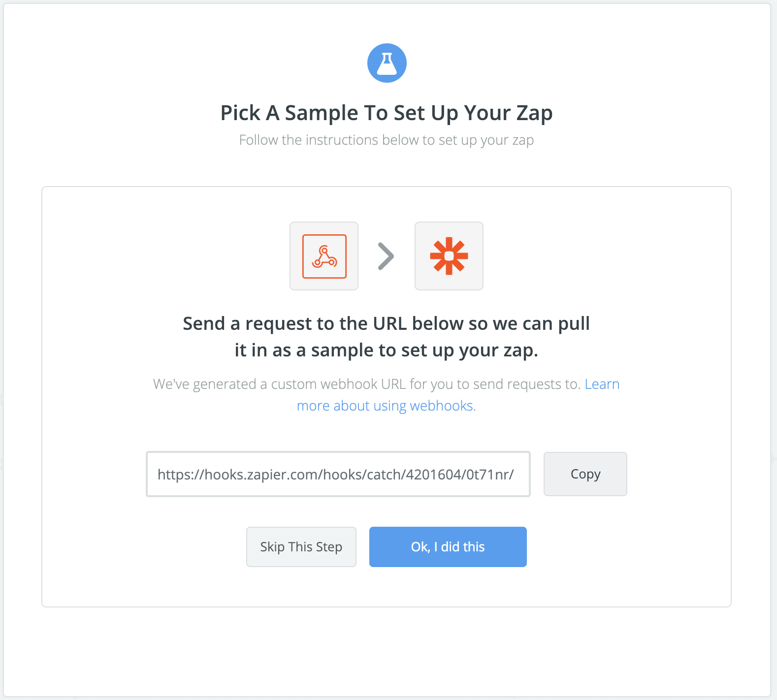
Task: Click the word 'Learn' link text
Action: click(602, 384)
